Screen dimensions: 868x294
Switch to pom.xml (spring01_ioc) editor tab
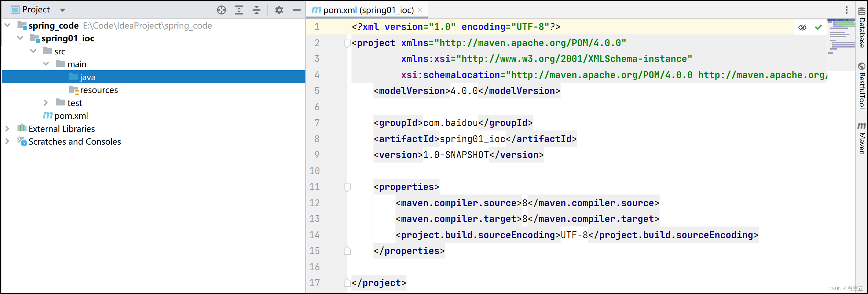[x=368, y=10]
